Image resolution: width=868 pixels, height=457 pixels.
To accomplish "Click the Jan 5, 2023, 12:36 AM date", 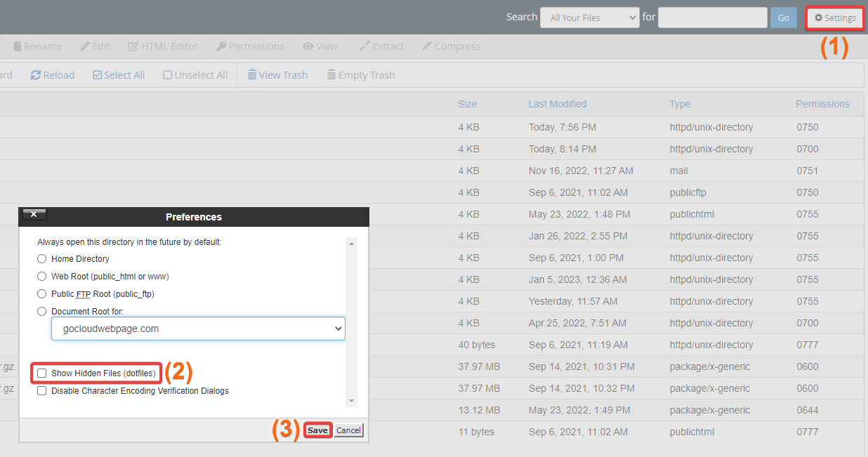I will point(578,279).
